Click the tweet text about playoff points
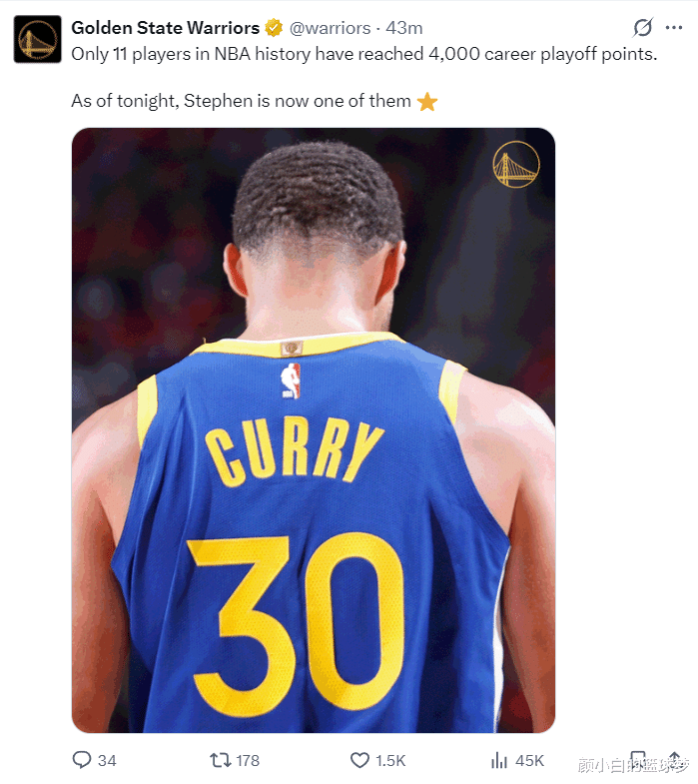This screenshot has height=784, width=698. [364, 77]
